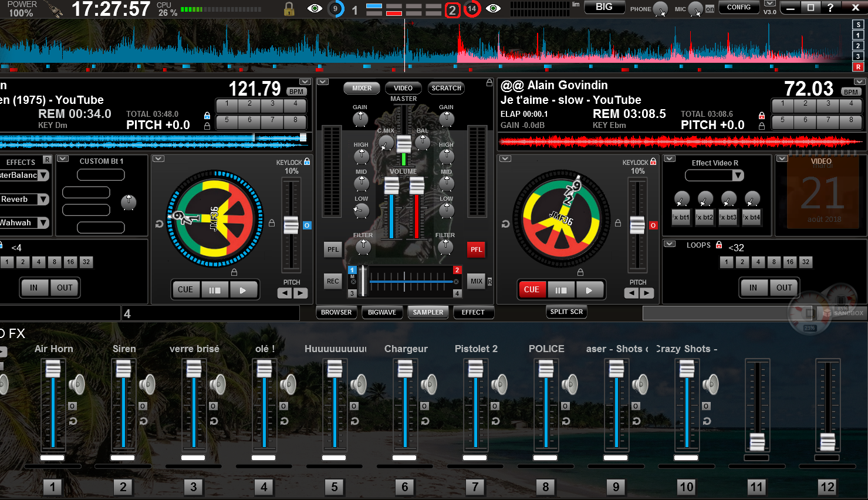Viewport: 868px width, 500px height.
Task: Click loop icon under the Chargeur sample
Action: pos(425,421)
